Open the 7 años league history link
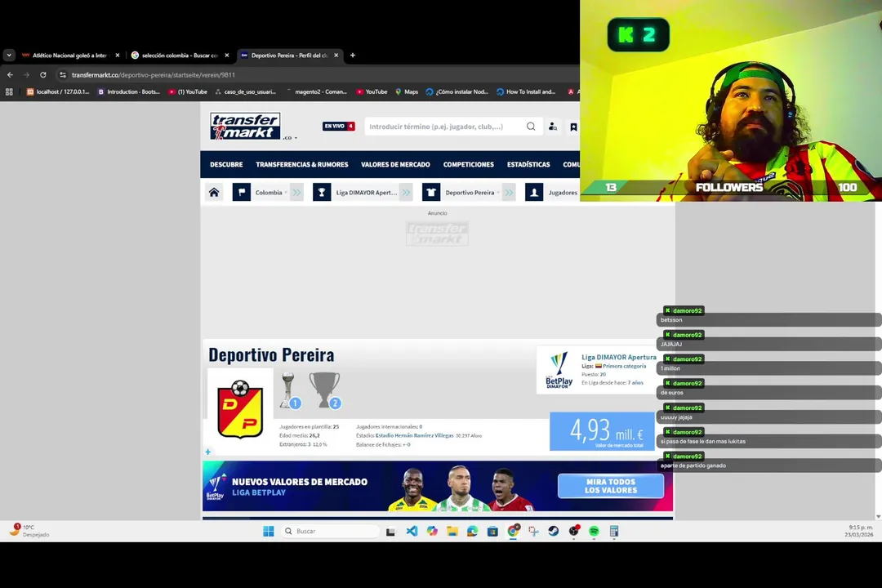882x588 pixels. (x=637, y=383)
